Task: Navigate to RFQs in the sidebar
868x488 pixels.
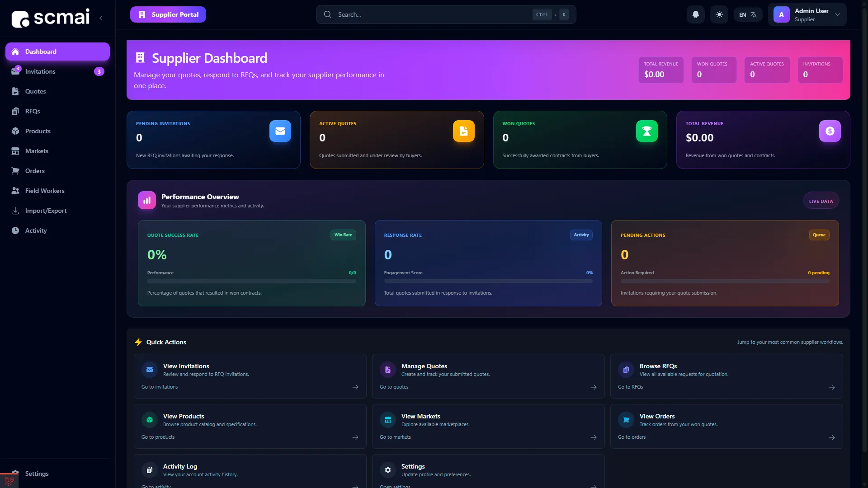Action: tap(57, 111)
